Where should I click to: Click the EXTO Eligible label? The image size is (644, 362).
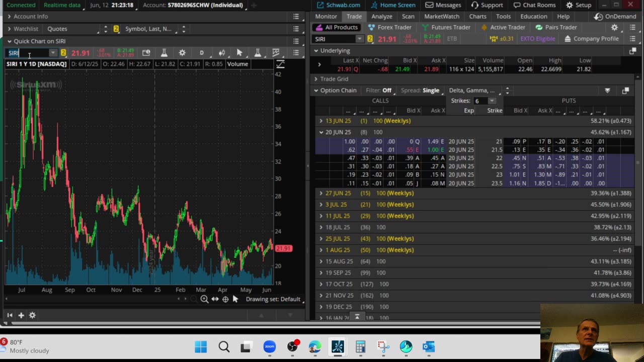(538, 39)
